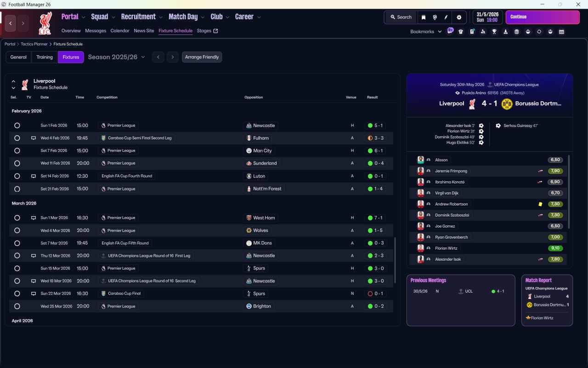
Task: Click the Continue button
Action: point(543,17)
